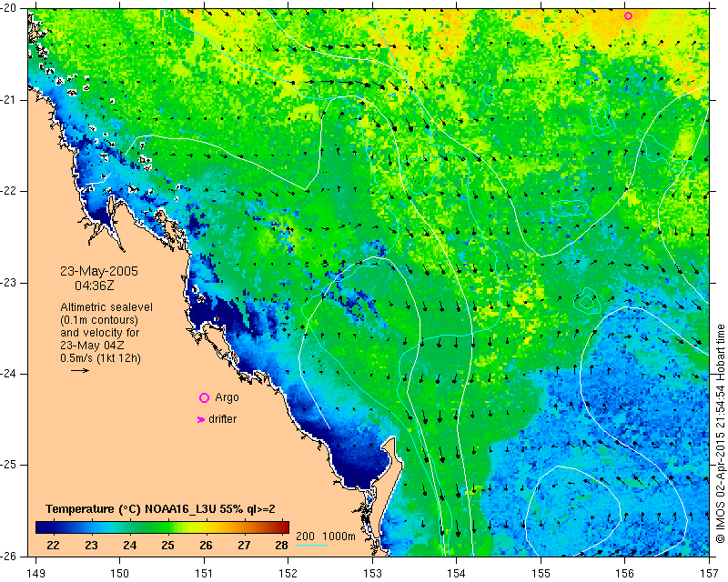728x582 pixels.
Task: Click latitude axis label "-21"
Action: [8, 100]
